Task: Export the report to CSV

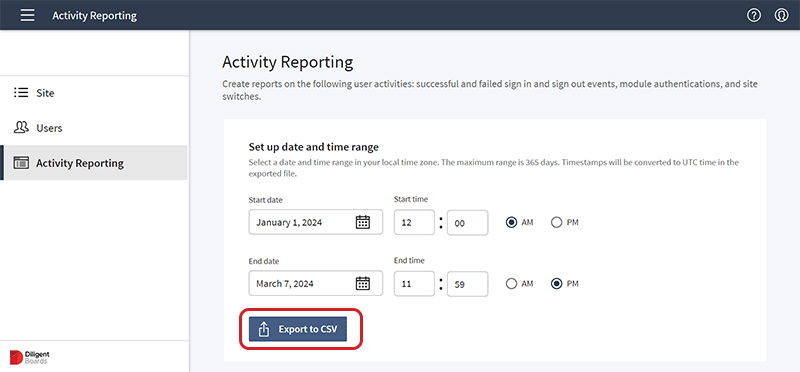Action: click(298, 329)
